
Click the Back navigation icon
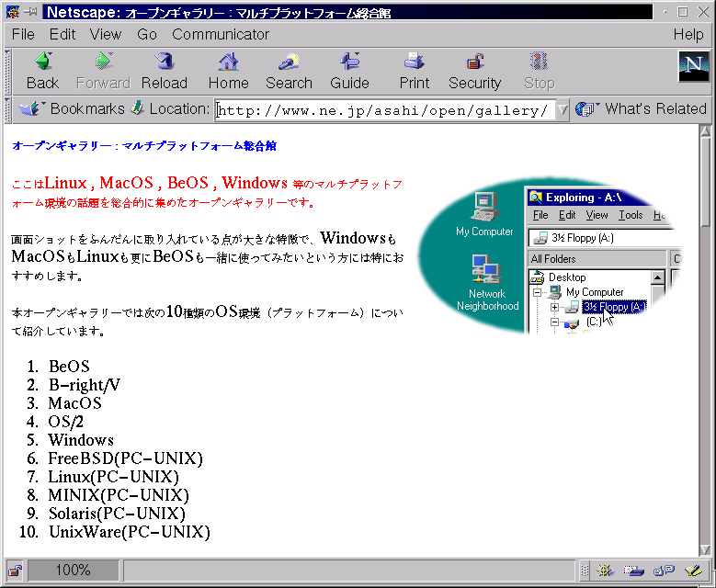[x=43, y=62]
